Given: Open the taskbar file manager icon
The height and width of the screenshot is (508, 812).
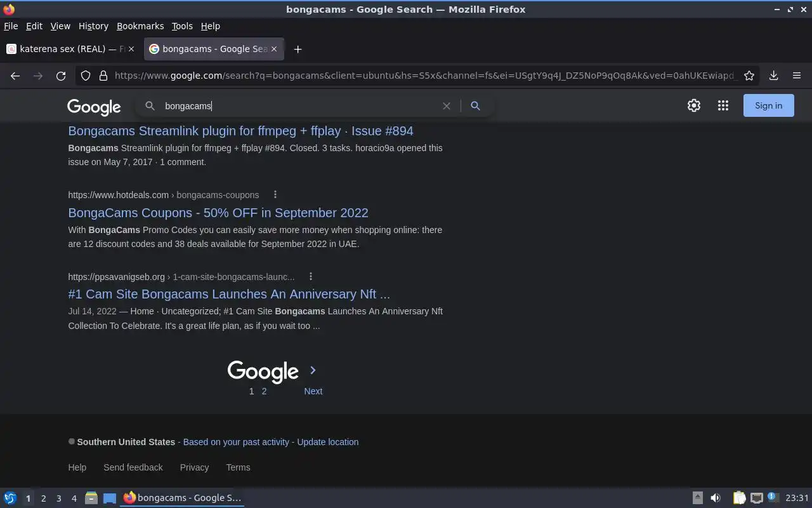Looking at the screenshot, I should tap(91, 498).
